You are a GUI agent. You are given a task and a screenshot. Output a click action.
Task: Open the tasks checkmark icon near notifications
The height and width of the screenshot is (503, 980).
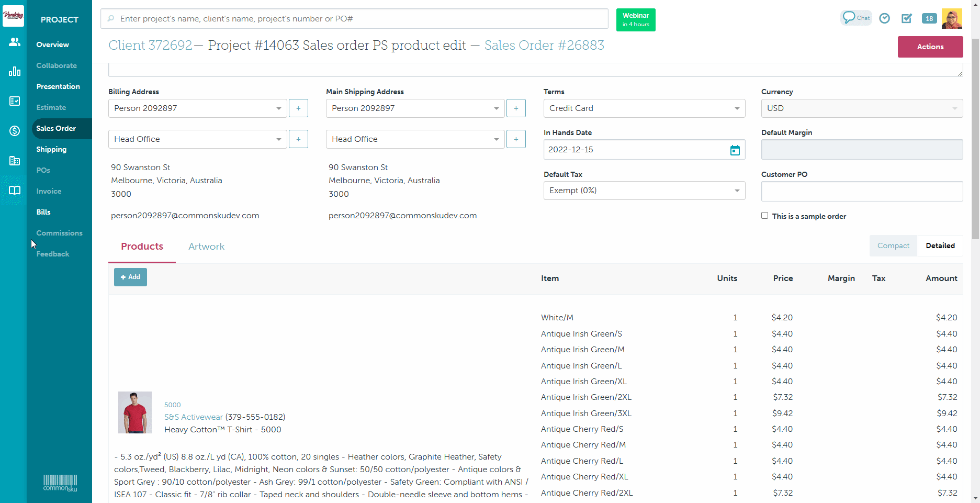pos(907,18)
